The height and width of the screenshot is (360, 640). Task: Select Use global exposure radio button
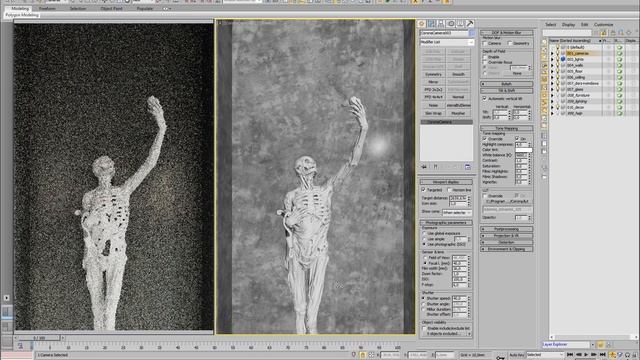click(x=424, y=233)
